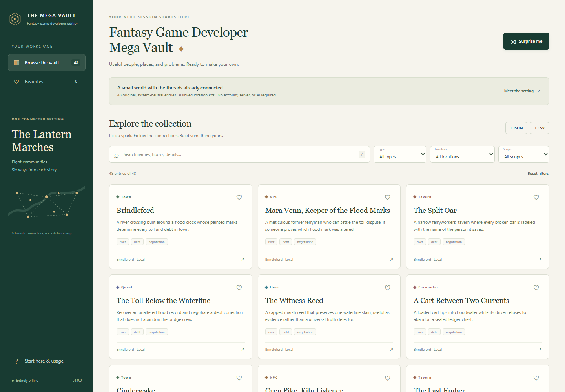Focus the search names, hooks, details field
Viewport: 565px width, 392px height.
[x=239, y=154]
